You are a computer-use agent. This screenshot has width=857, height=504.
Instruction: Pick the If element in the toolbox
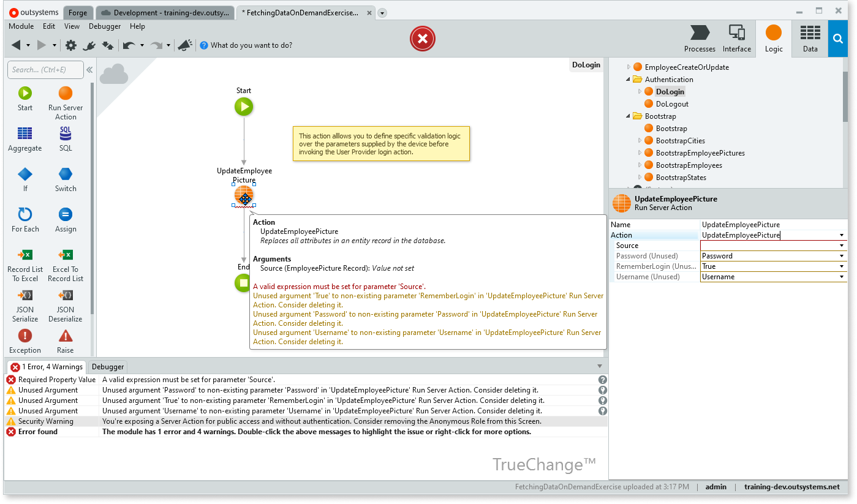click(25, 179)
